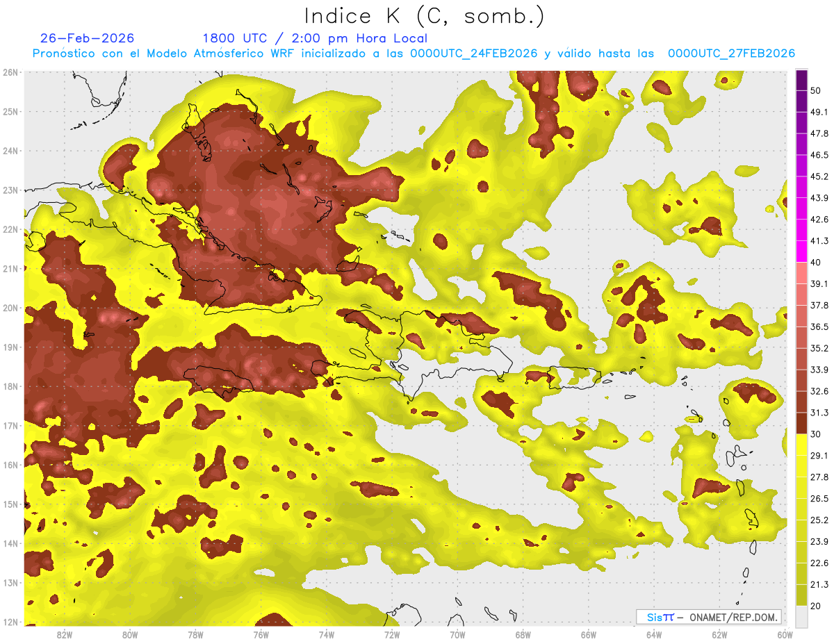Click the 19N latitude label
Image resolution: width=834 pixels, height=644 pixels.
click(x=10, y=347)
